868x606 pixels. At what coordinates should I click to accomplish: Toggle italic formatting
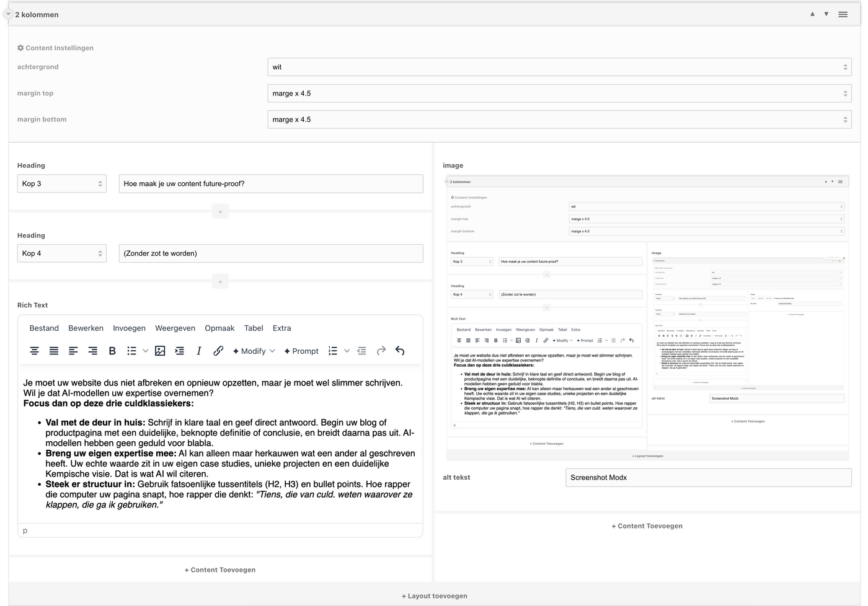199,351
